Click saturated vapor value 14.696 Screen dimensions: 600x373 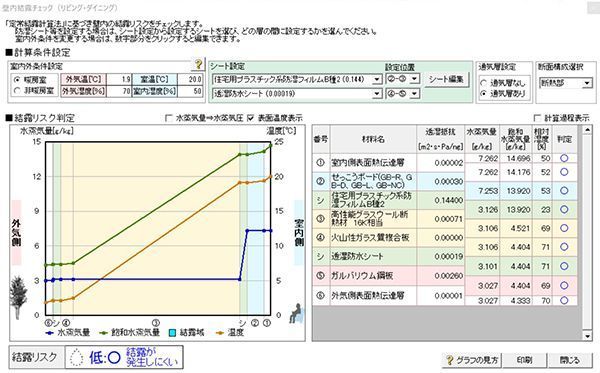518,158
